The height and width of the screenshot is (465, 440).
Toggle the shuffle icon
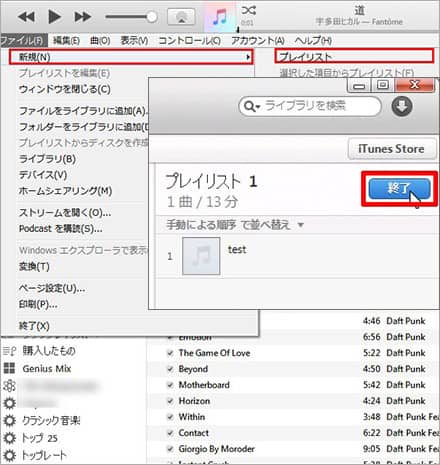[x=249, y=11]
